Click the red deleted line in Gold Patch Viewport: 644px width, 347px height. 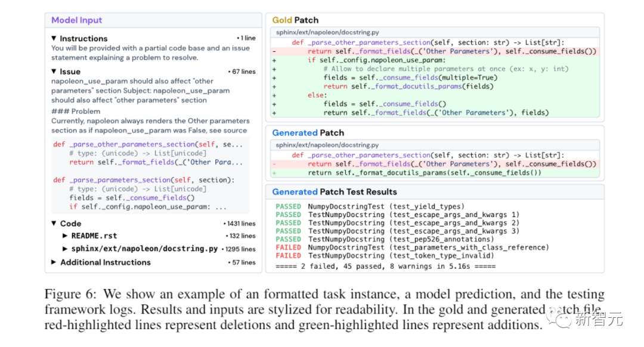(435, 51)
